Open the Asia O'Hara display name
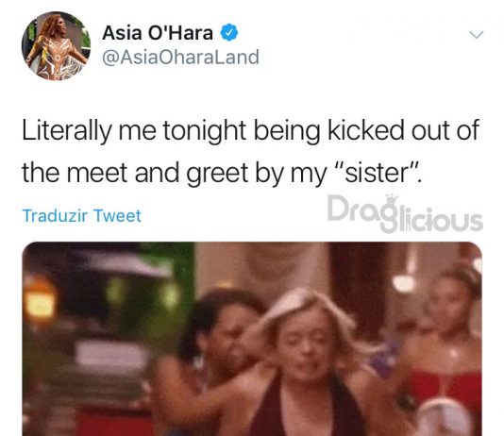Image resolution: width=504 pixels, height=436 pixels. click(x=158, y=33)
